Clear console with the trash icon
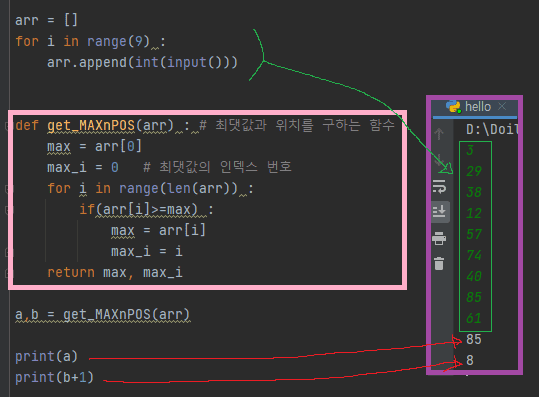The image size is (539, 397). pyautogui.click(x=439, y=263)
